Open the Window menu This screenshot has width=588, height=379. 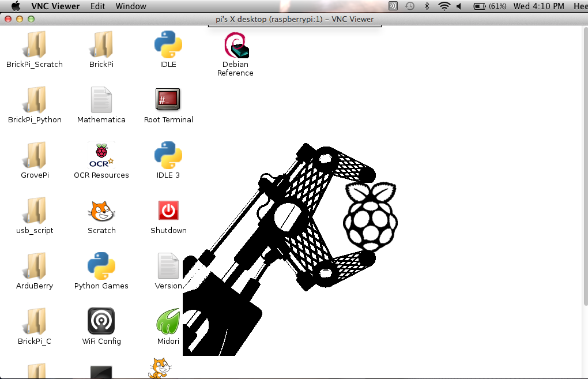click(131, 6)
